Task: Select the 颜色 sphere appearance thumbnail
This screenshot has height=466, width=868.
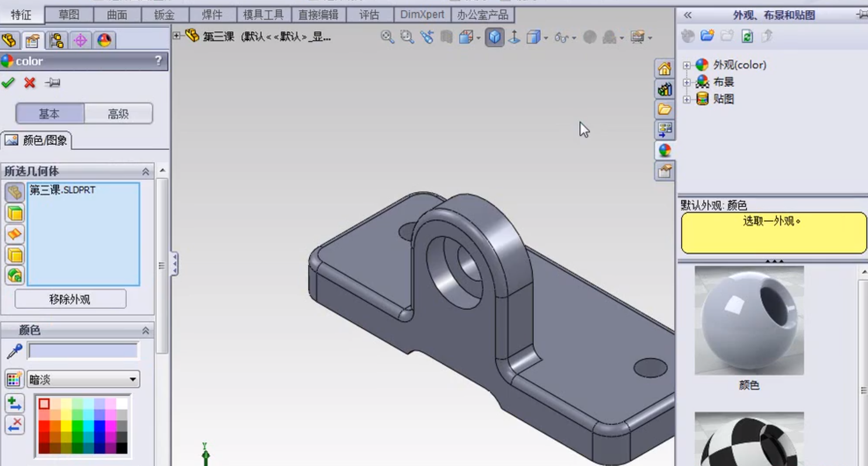Action: [x=749, y=321]
